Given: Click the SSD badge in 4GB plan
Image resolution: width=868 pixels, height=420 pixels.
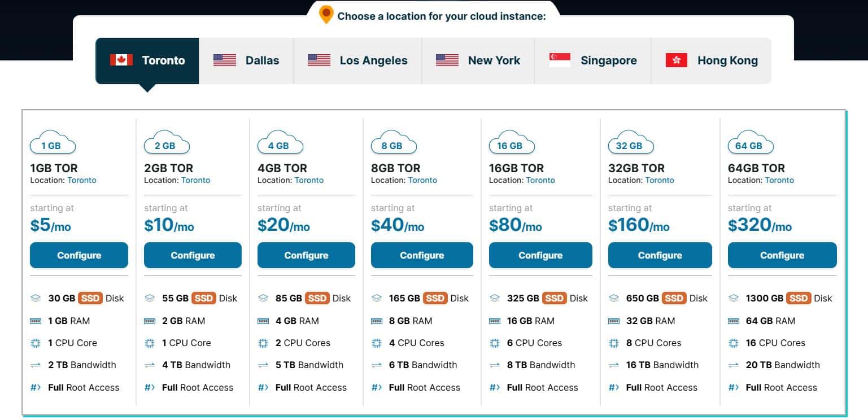Looking at the screenshot, I should (317, 298).
